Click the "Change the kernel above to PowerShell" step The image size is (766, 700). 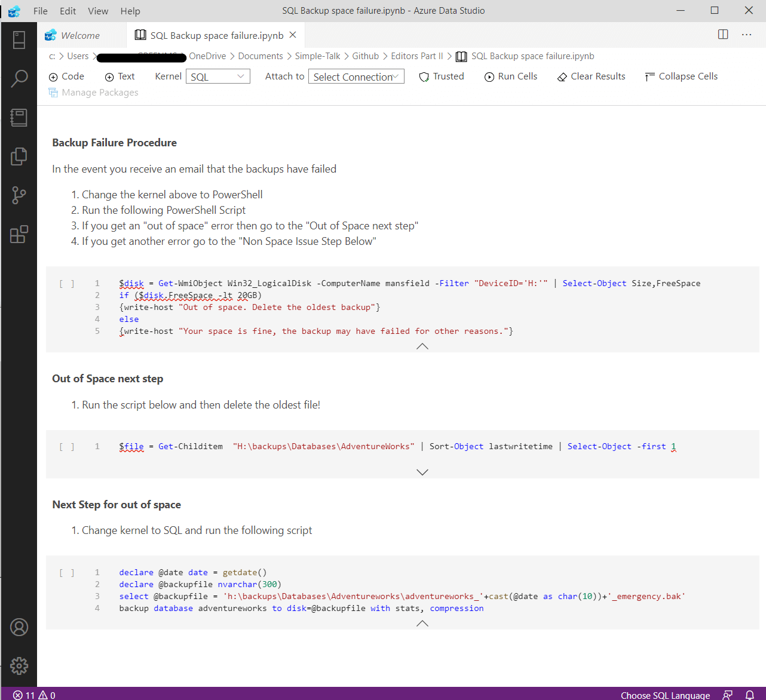pyautogui.click(x=172, y=195)
